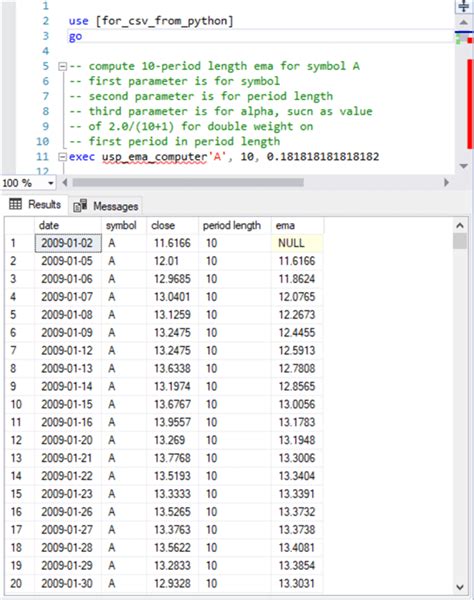Click the date cell 2009-01-21
Screen dimensions: 474x600
[68, 458]
